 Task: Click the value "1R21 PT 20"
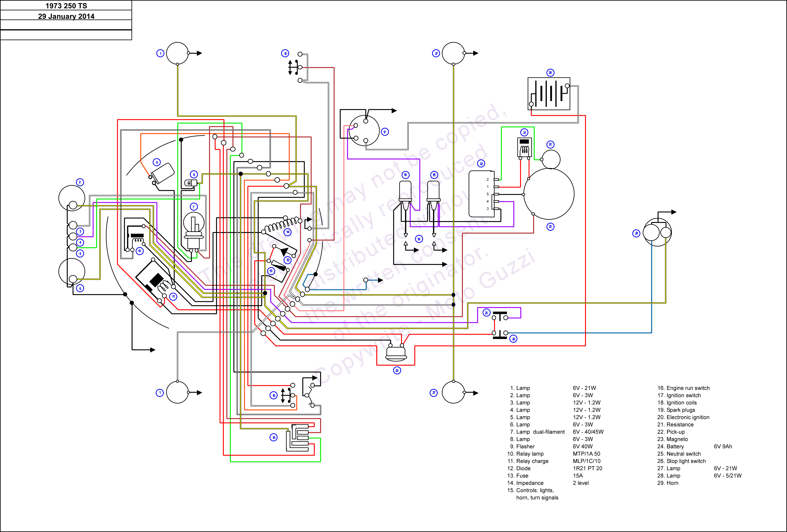pos(587,468)
